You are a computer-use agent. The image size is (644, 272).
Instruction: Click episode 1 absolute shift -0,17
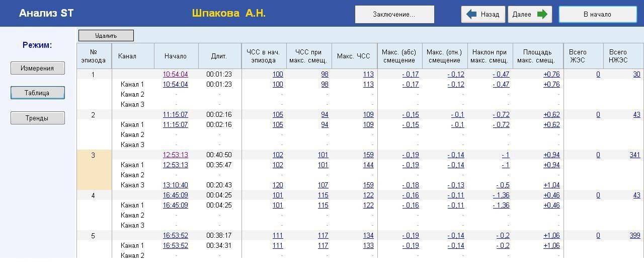tap(411, 75)
